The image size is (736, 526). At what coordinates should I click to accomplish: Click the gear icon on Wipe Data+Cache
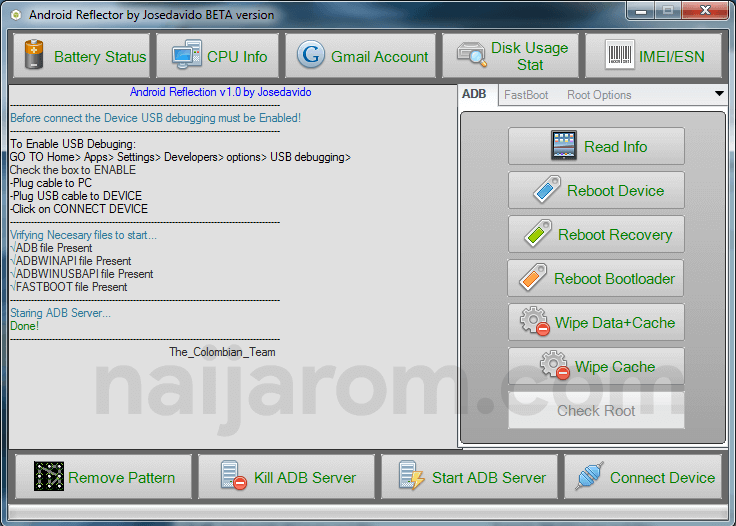(x=535, y=321)
